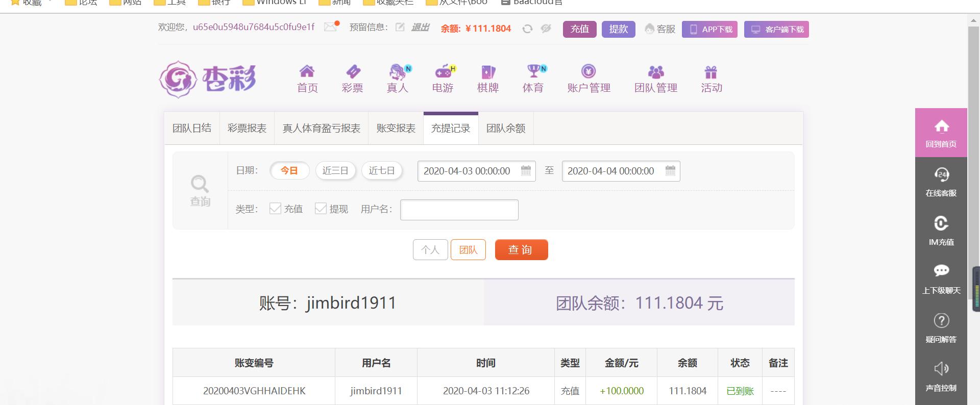Click the 2020-04-03 11:12:26 time cell
The height and width of the screenshot is (405, 980).
coord(486,391)
